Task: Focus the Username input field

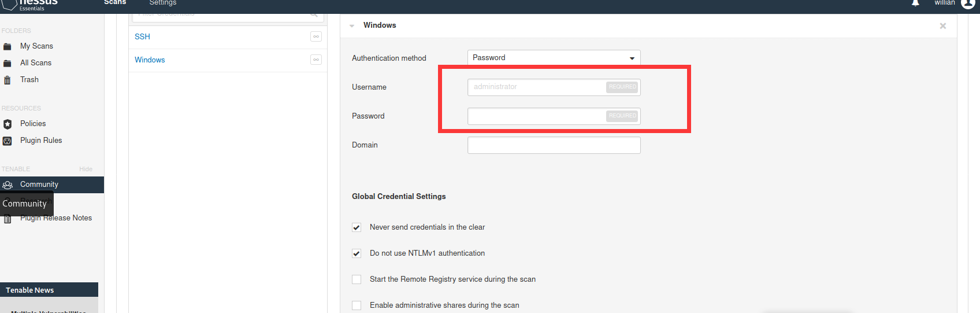Action: pyautogui.click(x=554, y=87)
